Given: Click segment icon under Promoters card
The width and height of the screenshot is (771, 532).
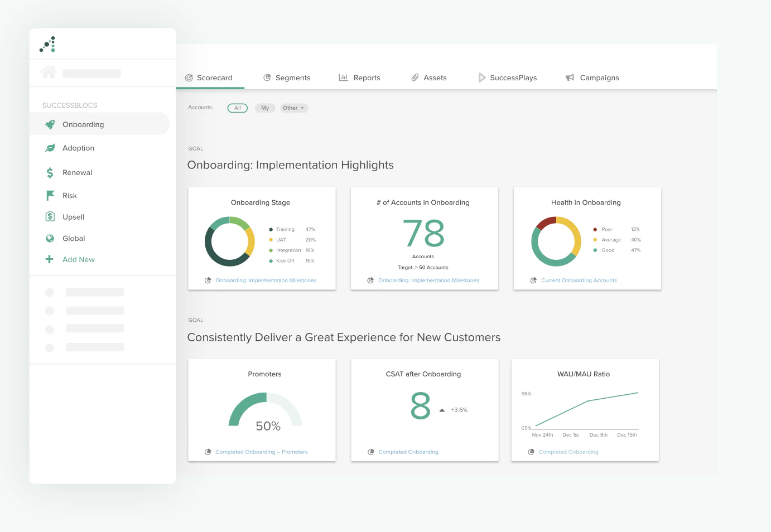Looking at the screenshot, I should point(208,452).
